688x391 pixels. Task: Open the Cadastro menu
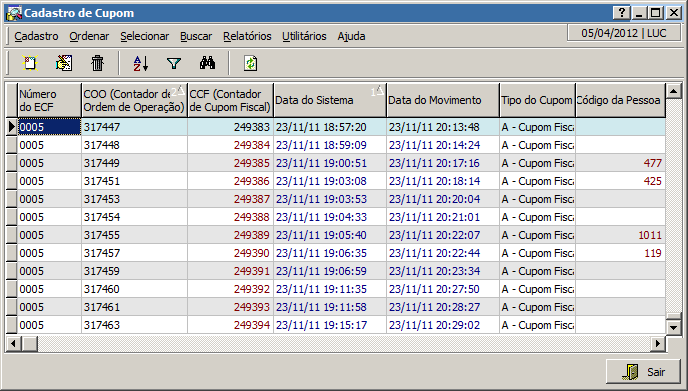pyautogui.click(x=36, y=36)
